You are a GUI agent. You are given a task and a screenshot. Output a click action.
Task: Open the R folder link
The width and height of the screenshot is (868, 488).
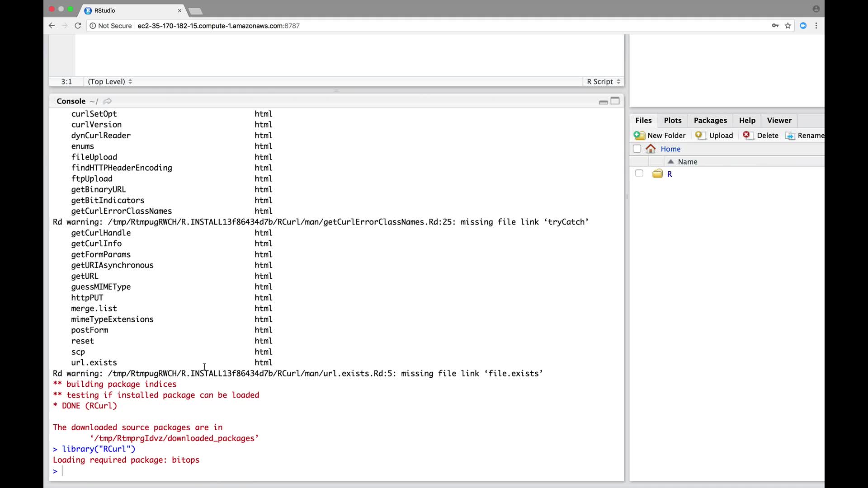670,174
